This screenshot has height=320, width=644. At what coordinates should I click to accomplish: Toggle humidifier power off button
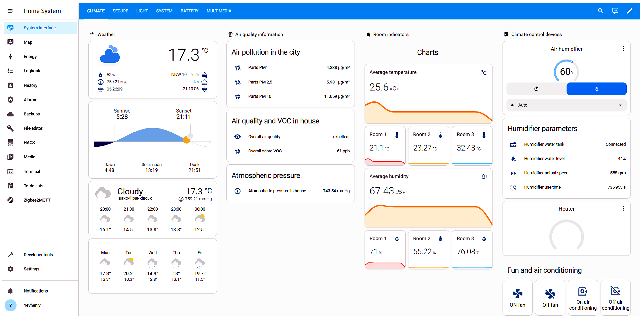click(x=536, y=89)
